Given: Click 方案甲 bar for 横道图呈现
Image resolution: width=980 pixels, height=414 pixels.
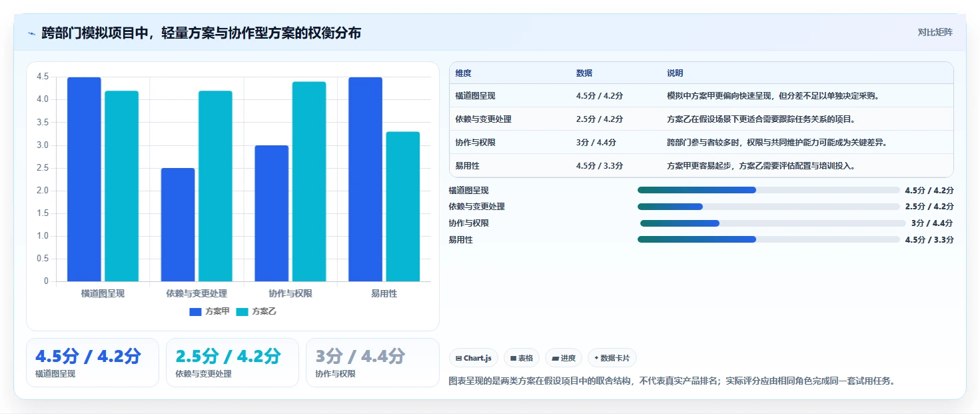Looking at the screenshot, I should [84, 179].
